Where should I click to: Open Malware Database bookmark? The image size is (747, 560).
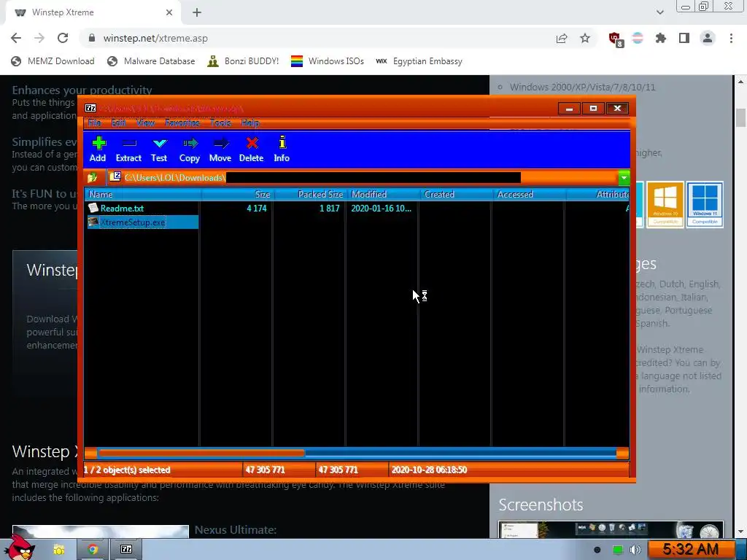[151, 61]
